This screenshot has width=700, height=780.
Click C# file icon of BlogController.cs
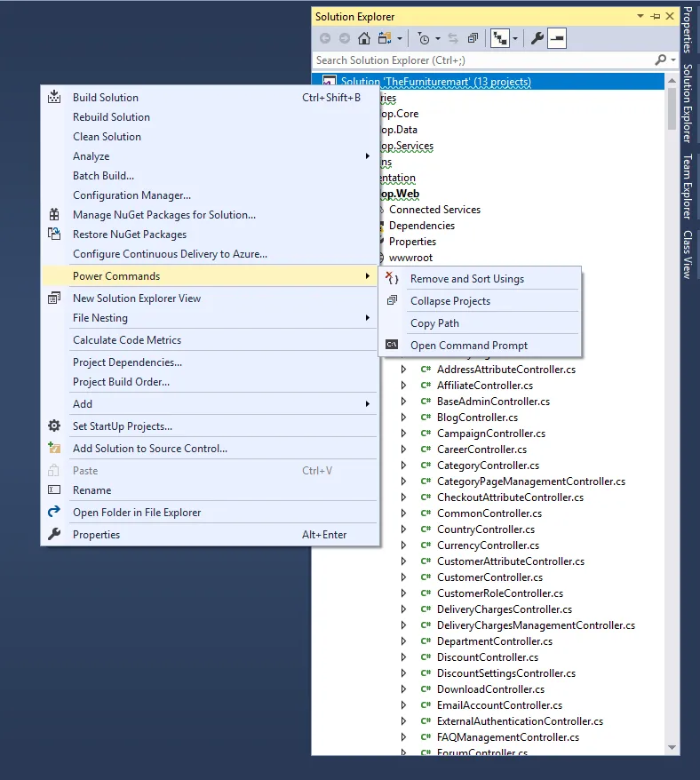(x=426, y=418)
